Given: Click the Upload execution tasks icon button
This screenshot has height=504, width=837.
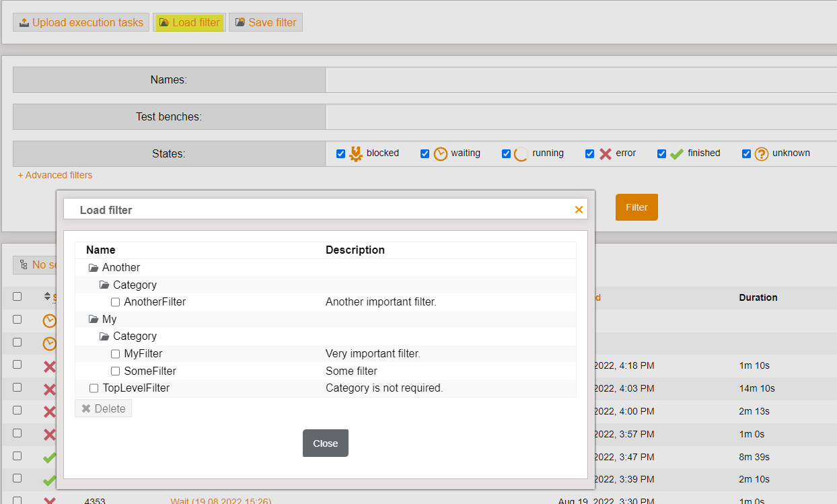Looking at the screenshot, I should pos(24,22).
